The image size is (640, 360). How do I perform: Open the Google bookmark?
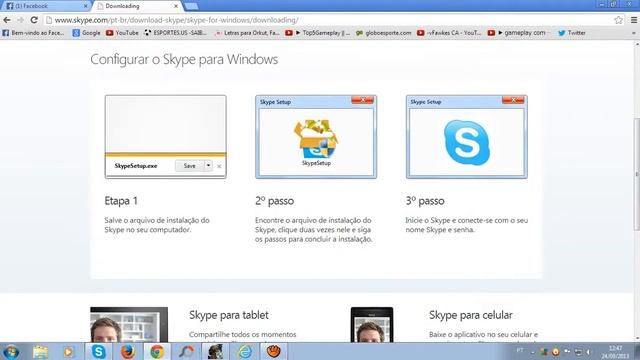87,33
